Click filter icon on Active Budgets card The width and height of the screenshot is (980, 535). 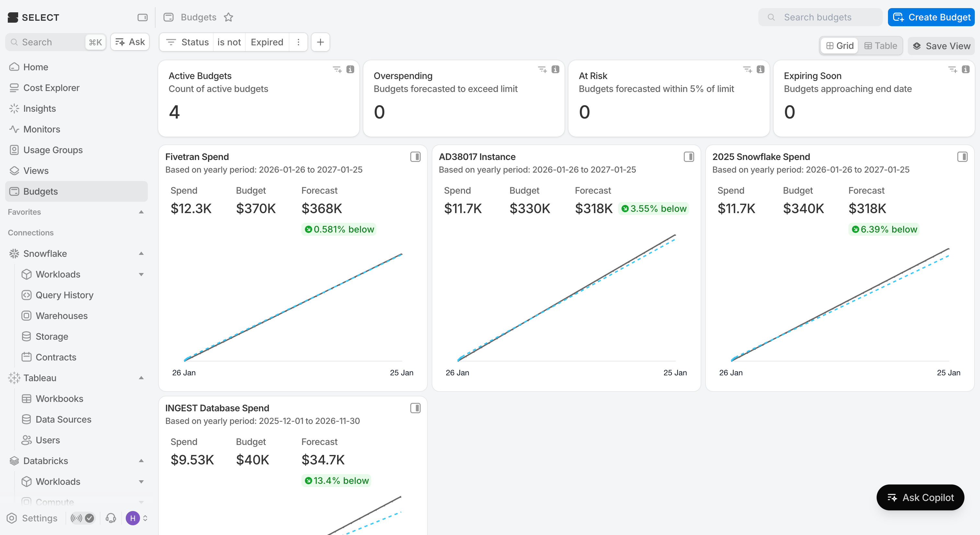(x=337, y=69)
